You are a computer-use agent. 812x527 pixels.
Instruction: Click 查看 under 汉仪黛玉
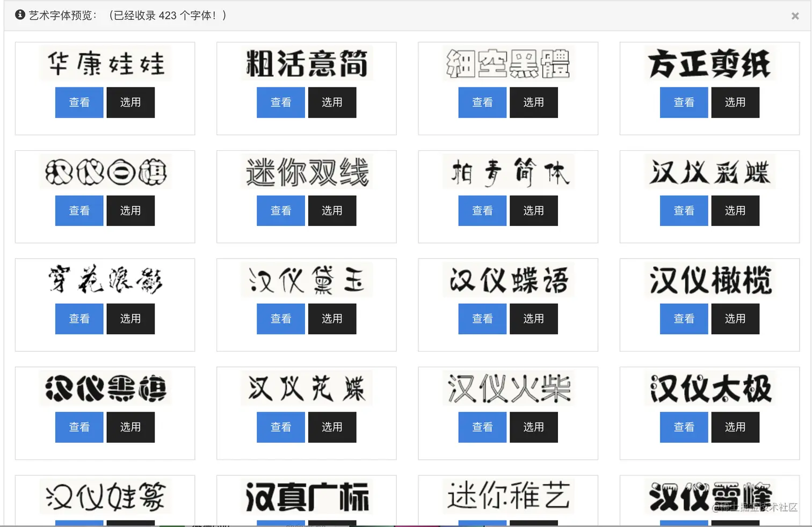[x=281, y=319]
